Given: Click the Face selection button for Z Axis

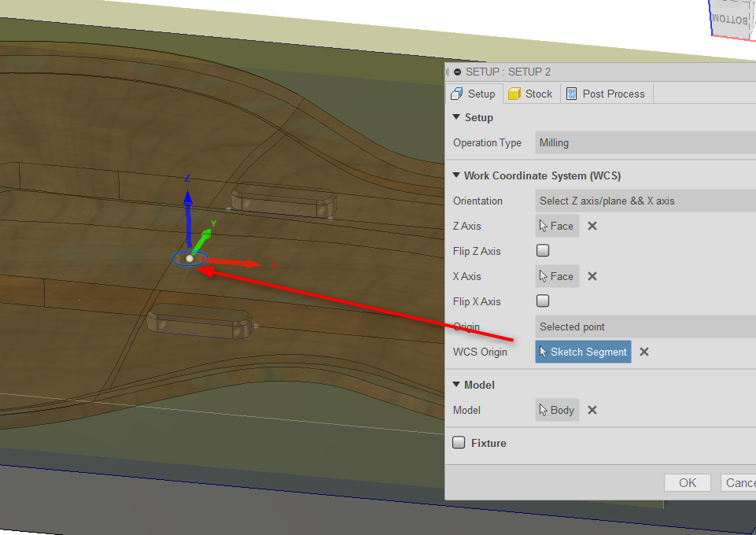Looking at the screenshot, I should (556, 226).
